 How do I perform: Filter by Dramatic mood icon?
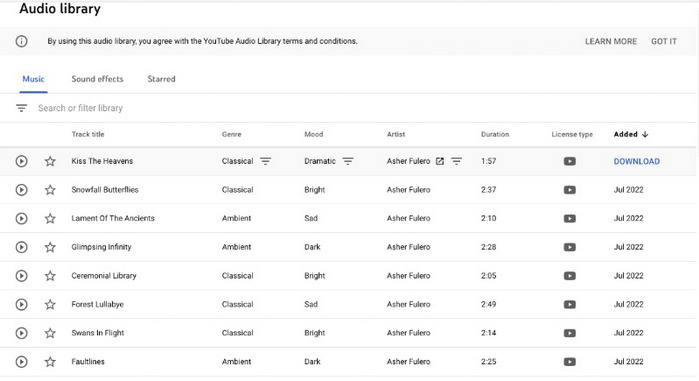pos(348,161)
